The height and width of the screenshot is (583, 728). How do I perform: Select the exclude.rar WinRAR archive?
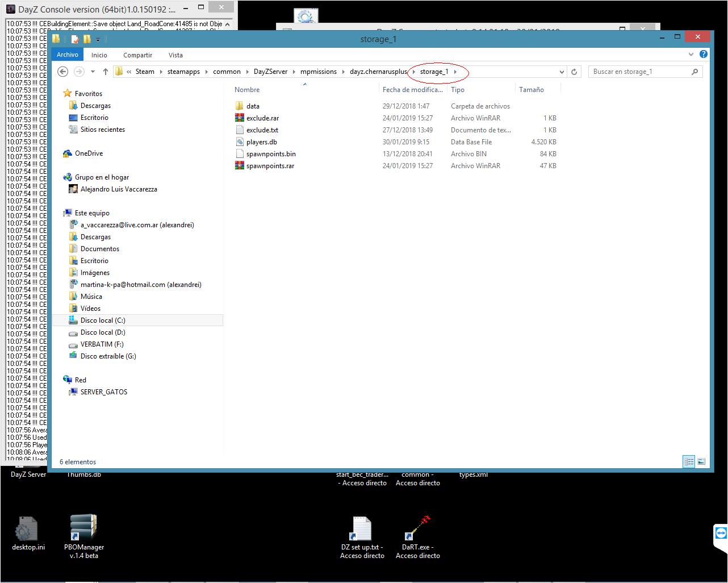[262, 118]
